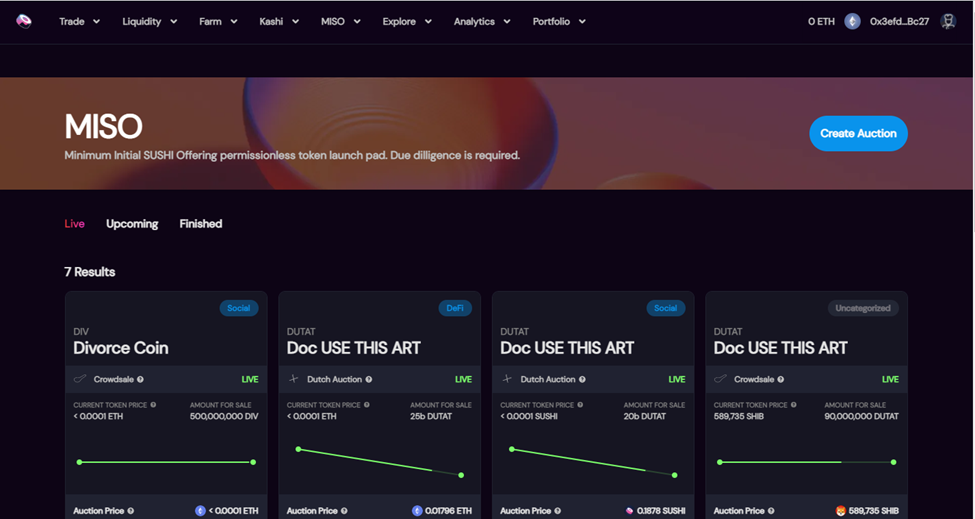The height and width of the screenshot is (519, 975).
Task: Open the account avatar icon
Action: coord(948,21)
